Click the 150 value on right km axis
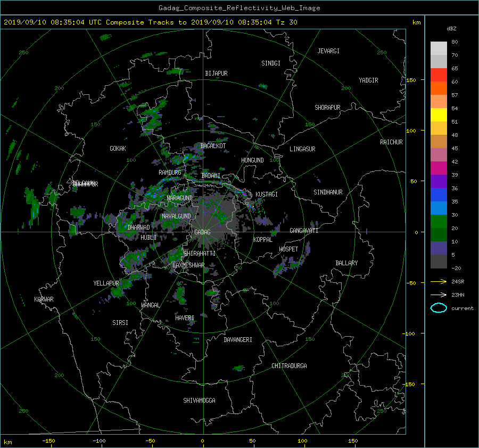This screenshot has height=448, width=479. pos(411,80)
